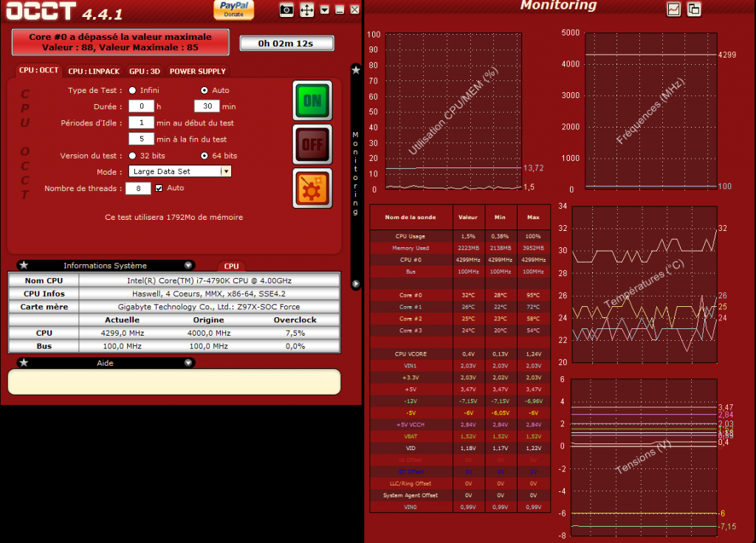Choose the 32 bits version radio button
The height and width of the screenshot is (543, 756).
coord(133,156)
